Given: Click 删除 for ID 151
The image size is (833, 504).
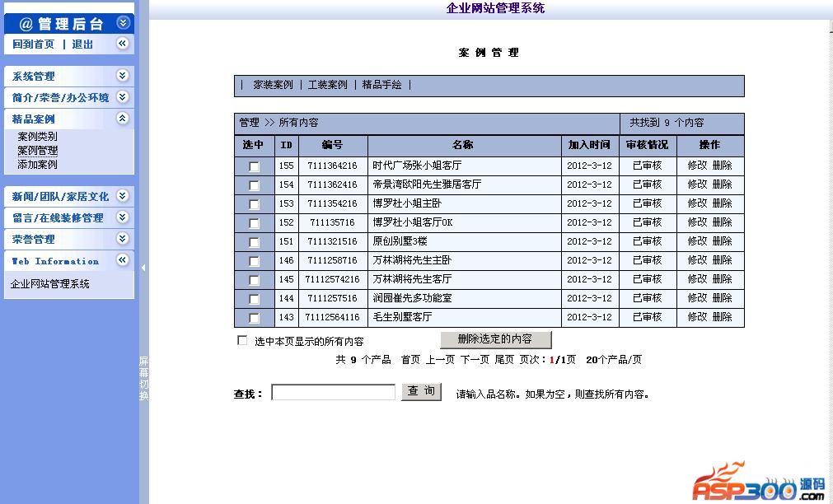Looking at the screenshot, I should pos(723,241).
